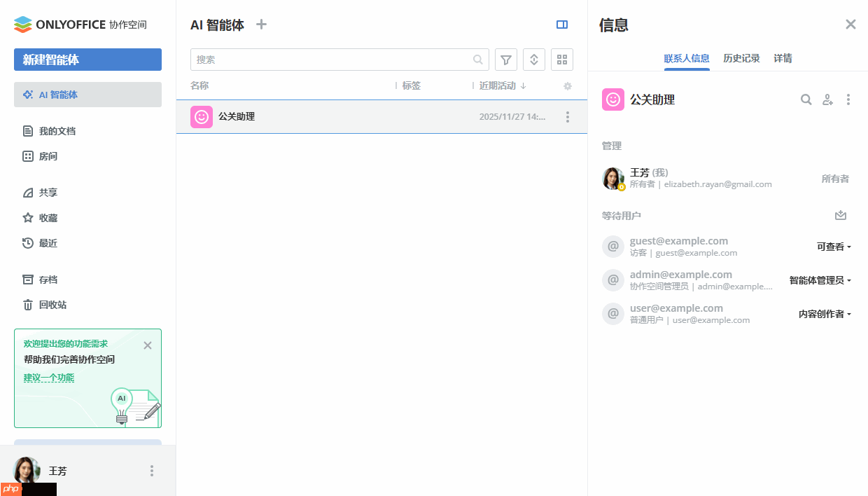868x496 pixels.
Task: Open the filter icon in the agents list
Action: (505, 60)
